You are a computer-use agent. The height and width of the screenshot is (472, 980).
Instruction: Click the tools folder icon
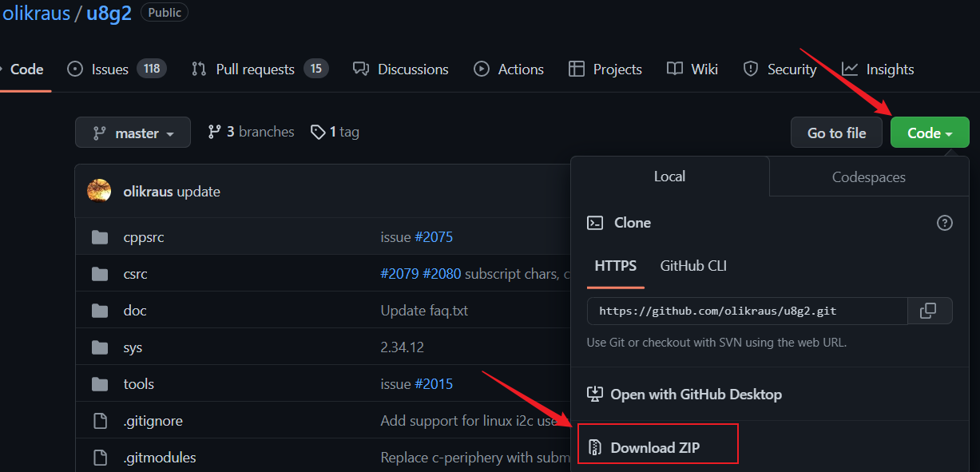[100, 384]
